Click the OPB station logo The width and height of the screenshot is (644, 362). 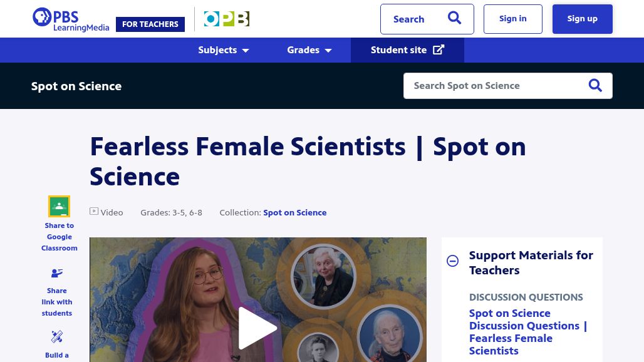click(x=226, y=19)
